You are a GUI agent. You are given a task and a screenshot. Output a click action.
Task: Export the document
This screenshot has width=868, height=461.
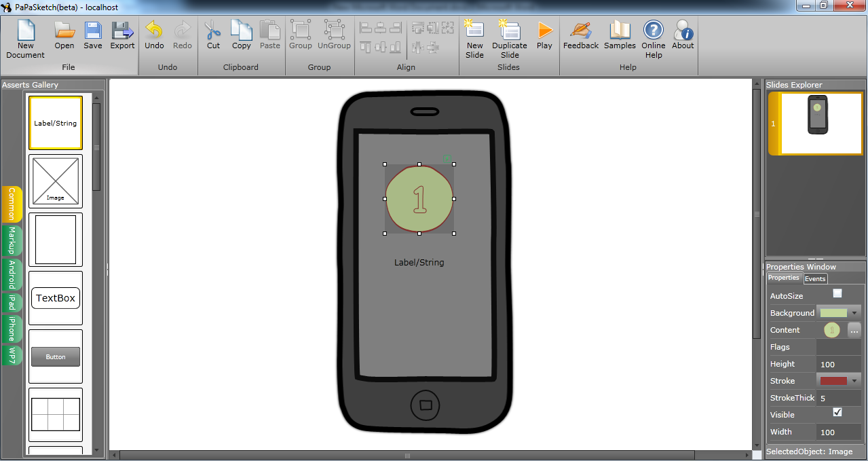[x=122, y=35]
